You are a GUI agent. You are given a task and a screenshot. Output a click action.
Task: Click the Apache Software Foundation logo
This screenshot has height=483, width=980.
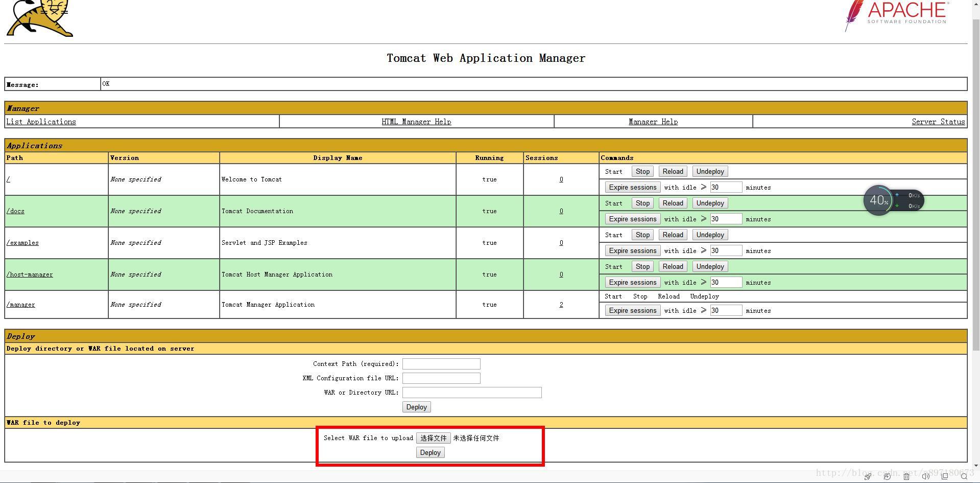(897, 15)
